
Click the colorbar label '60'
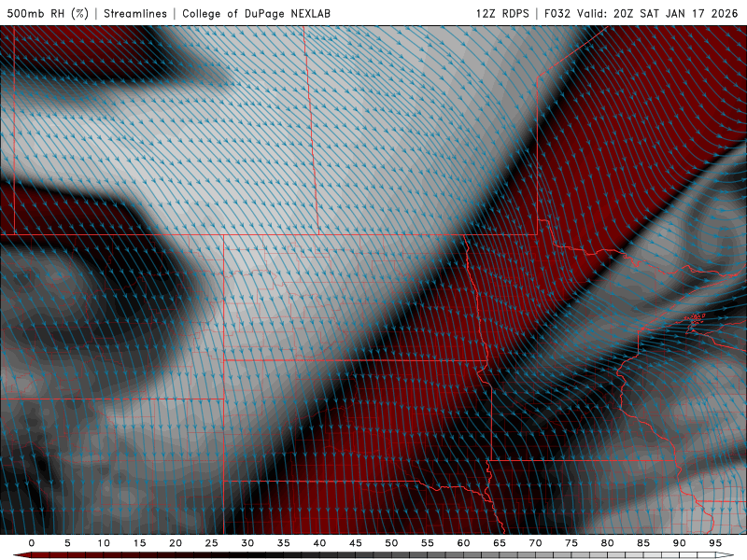click(463, 543)
